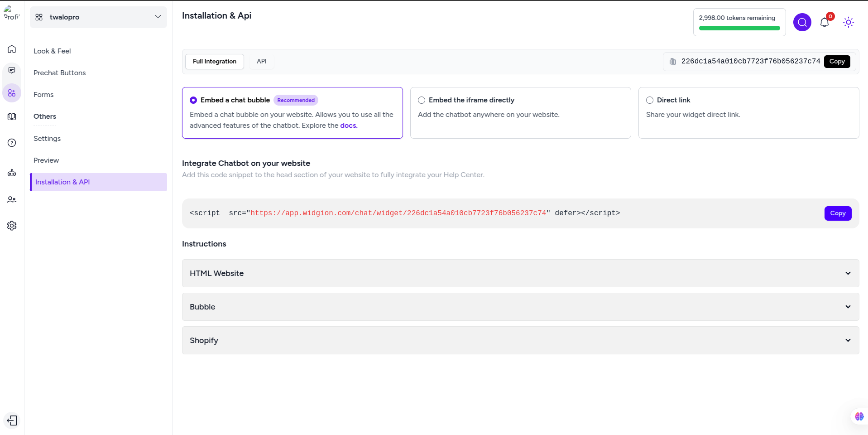Screen dimensions: 868x435
Task: Open the help question mark icon
Action: click(12, 143)
